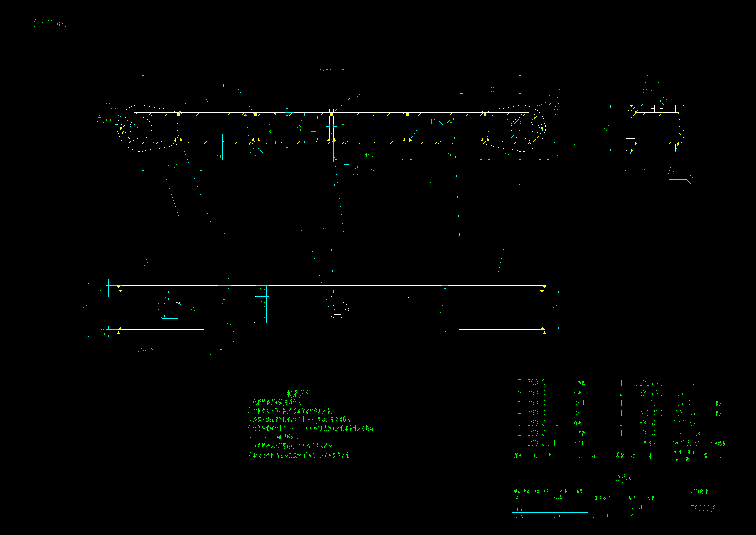Click the 序号 column header
Image resolution: width=756 pixels, height=535 pixels.
(x=518, y=456)
